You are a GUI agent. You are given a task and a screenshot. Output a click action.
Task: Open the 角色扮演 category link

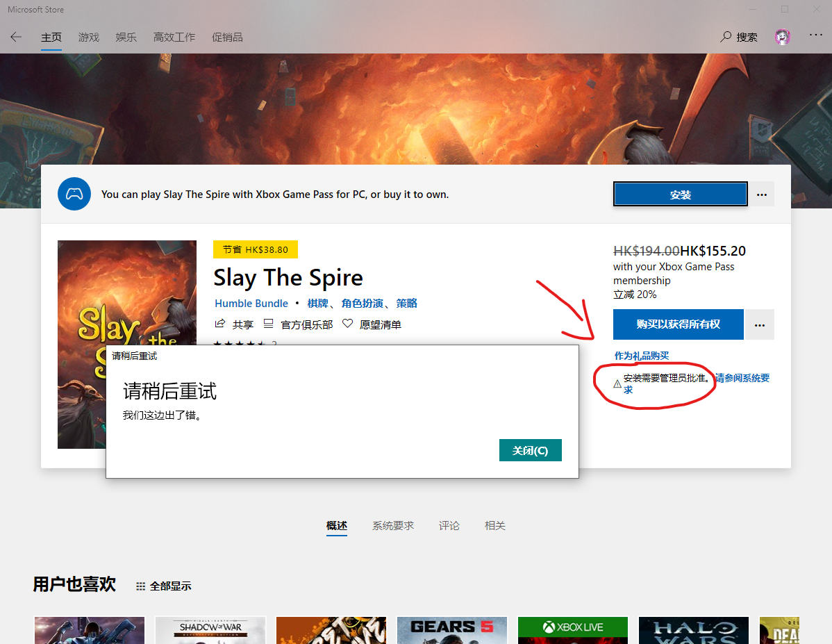pos(362,303)
